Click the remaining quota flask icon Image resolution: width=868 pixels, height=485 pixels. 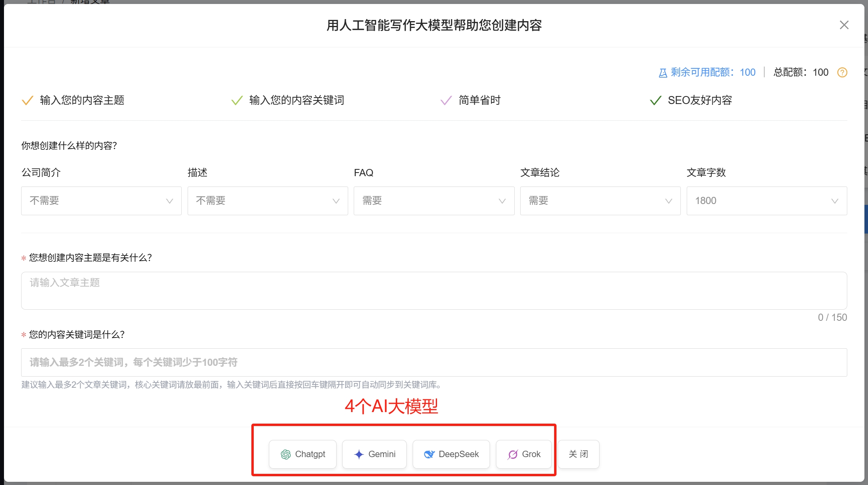point(663,73)
